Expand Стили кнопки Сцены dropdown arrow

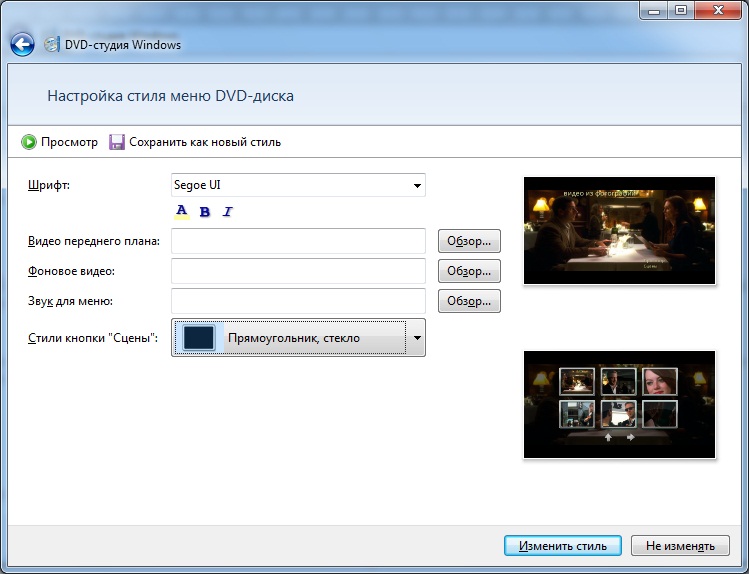coord(417,338)
